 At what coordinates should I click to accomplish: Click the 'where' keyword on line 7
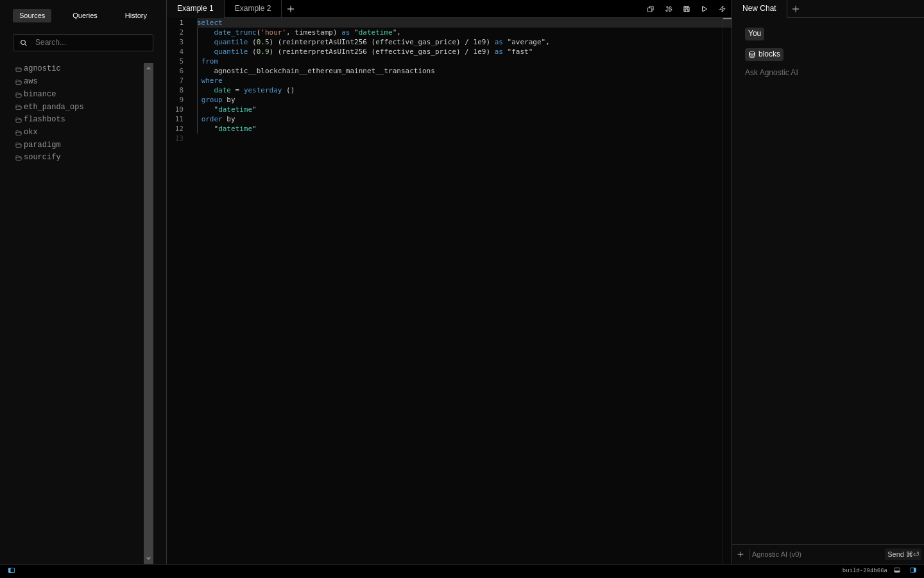212,80
